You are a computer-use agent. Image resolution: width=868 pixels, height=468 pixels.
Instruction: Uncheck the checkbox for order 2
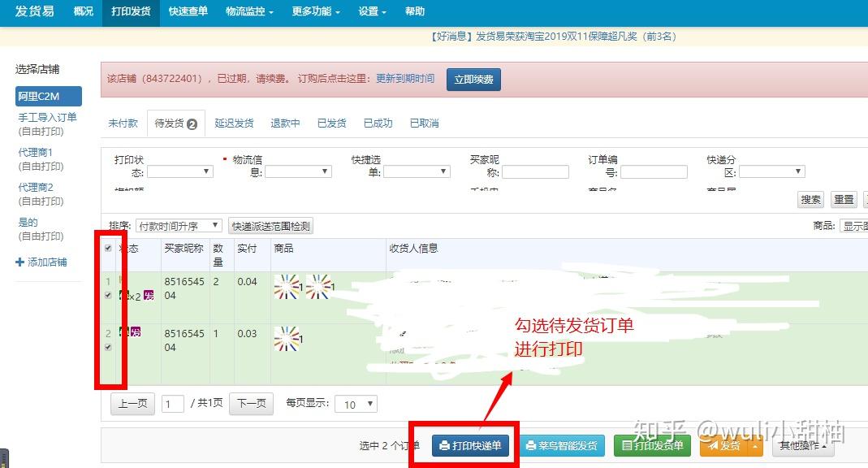(x=108, y=347)
